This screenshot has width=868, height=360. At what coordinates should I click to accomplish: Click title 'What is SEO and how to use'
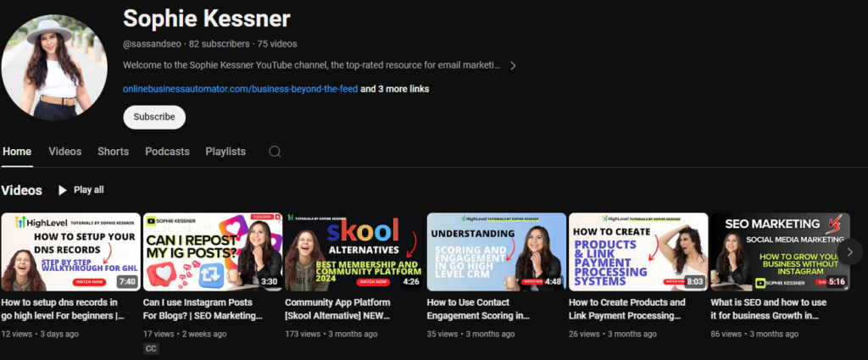(769, 309)
